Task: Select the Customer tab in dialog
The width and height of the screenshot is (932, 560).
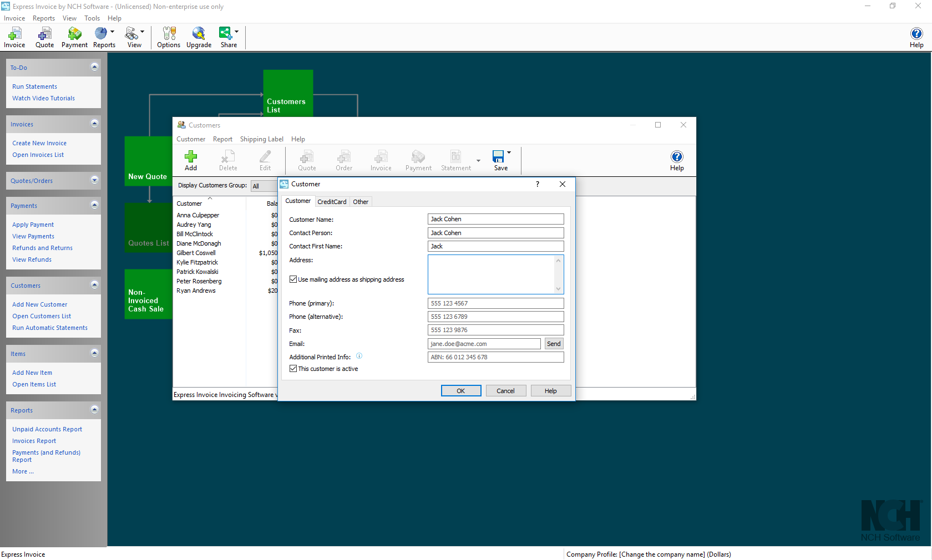Action: click(x=298, y=201)
